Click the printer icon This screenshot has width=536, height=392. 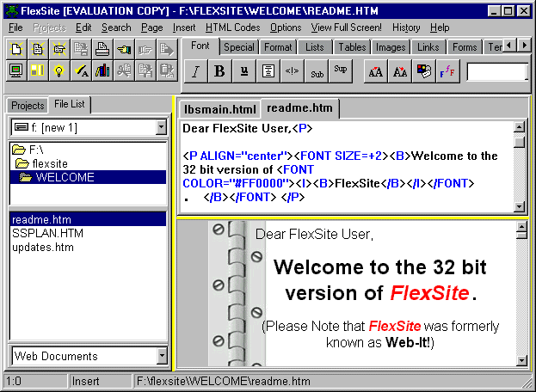coord(102,49)
